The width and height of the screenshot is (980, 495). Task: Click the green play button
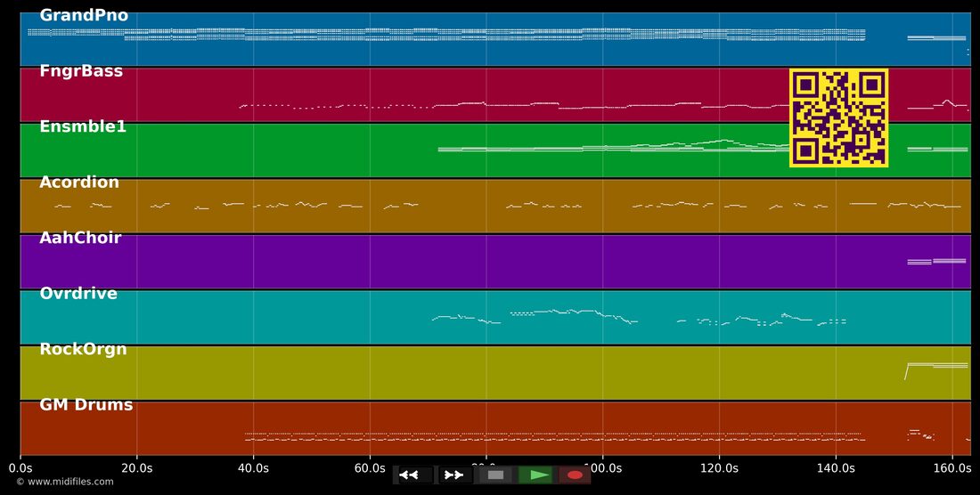click(x=535, y=475)
